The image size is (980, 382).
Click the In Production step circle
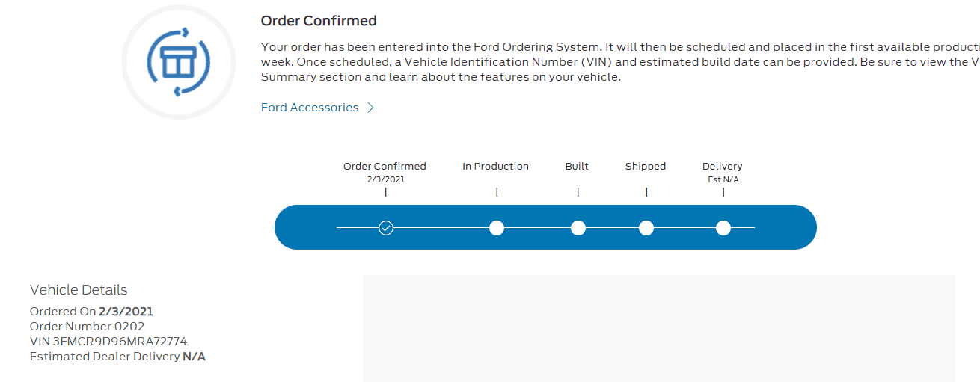coord(496,228)
